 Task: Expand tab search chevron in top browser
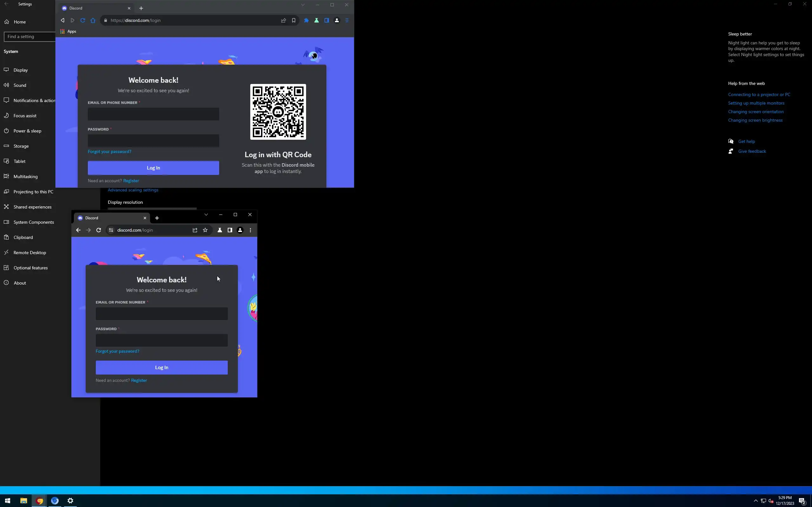pyautogui.click(x=303, y=5)
